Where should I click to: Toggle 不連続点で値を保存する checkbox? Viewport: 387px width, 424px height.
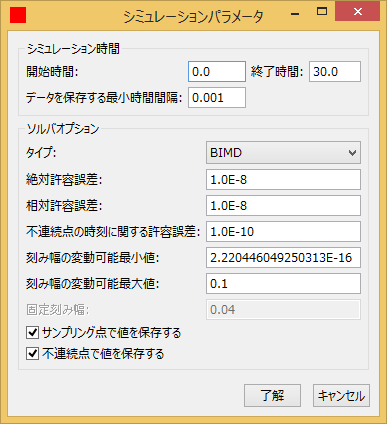(32, 354)
